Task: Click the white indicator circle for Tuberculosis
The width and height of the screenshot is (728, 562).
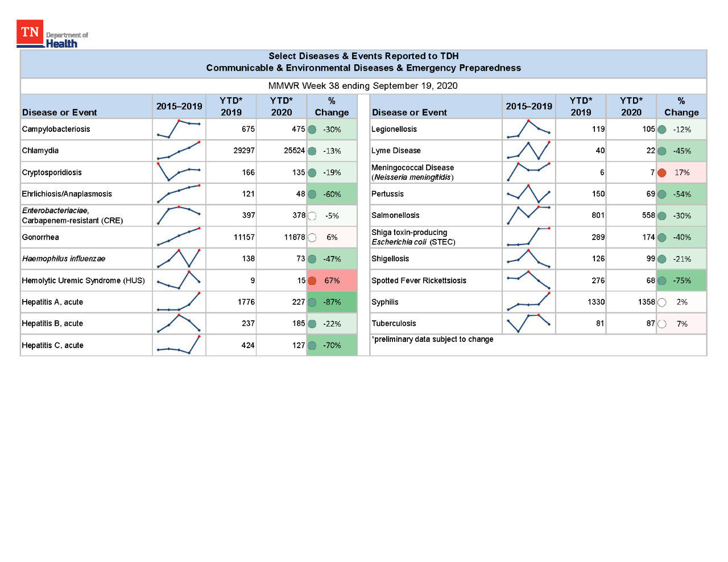Action: coord(662,324)
